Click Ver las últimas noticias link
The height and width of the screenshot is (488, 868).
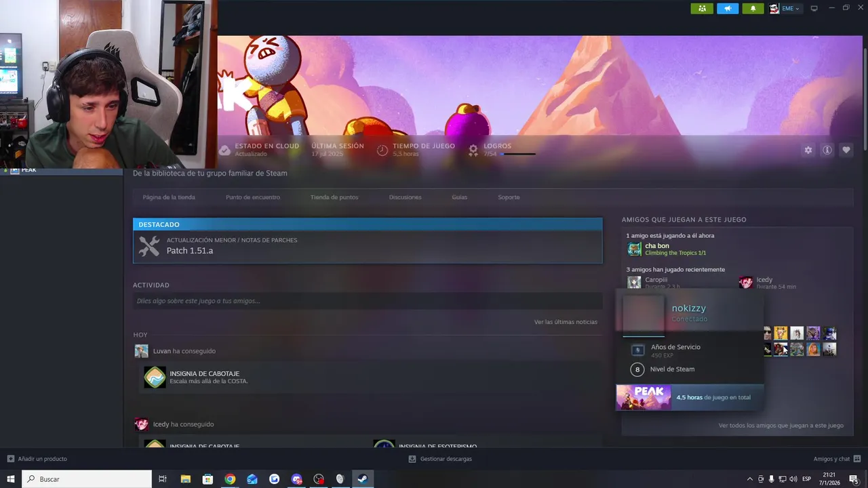click(x=566, y=322)
